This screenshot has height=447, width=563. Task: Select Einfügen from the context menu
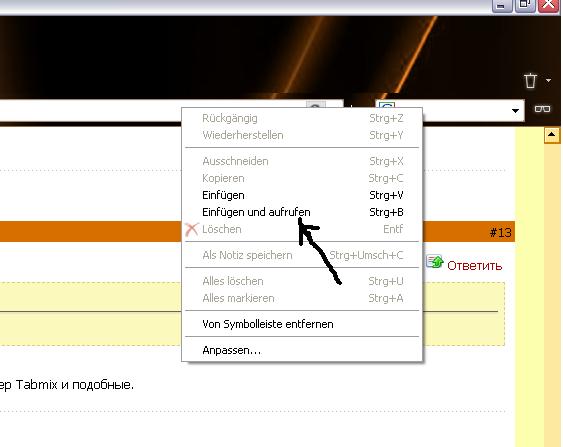coord(302,195)
